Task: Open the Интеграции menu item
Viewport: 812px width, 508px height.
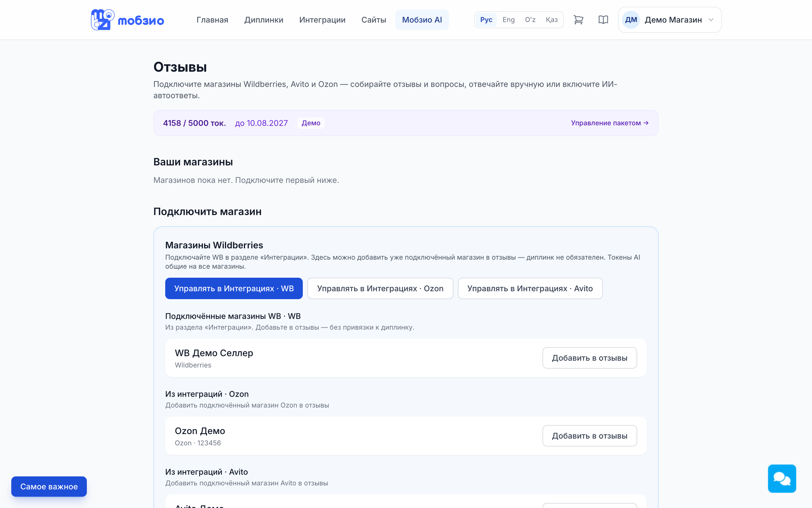Action: (323, 20)
